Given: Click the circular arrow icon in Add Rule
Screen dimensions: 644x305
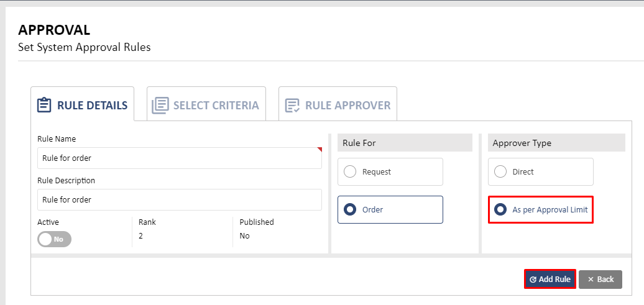Looking at the screenshot, I should [533, 280].
